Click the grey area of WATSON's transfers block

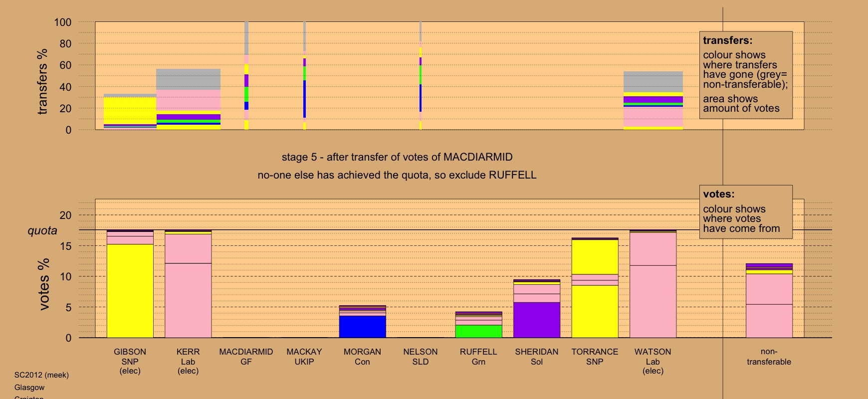[x=652, y=82]
